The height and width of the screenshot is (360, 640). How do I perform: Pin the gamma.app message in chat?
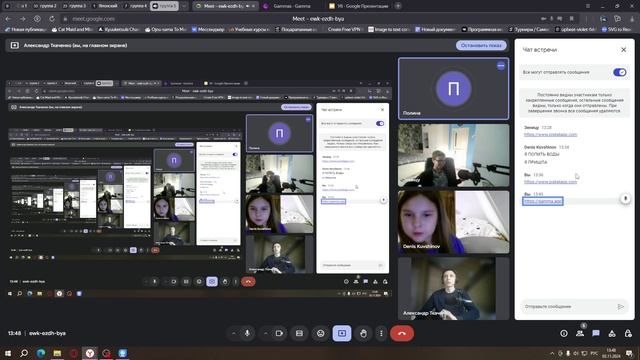click(625, 199)
